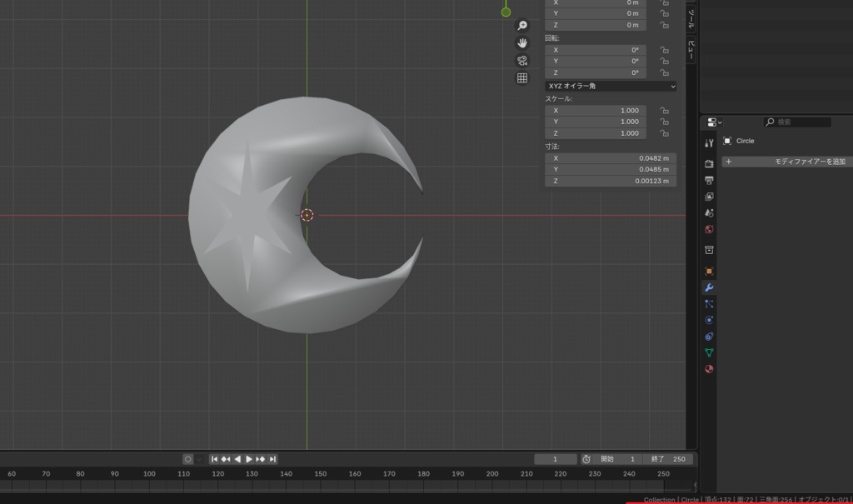Toggle lock on location Z

coord(664,25)
